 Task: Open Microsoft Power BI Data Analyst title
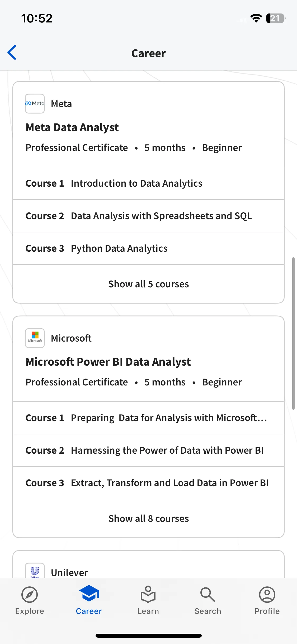click(108, 362)
